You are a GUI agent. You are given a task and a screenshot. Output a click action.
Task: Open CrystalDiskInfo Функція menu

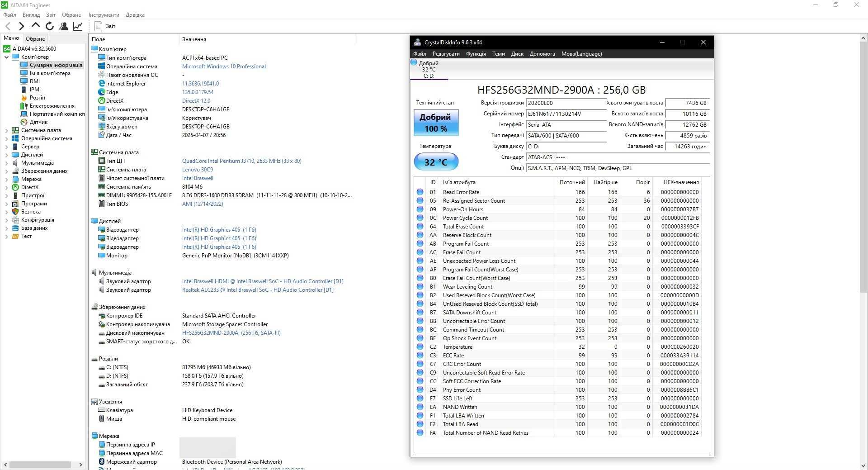pyautogui.click(x=476, y=54)
